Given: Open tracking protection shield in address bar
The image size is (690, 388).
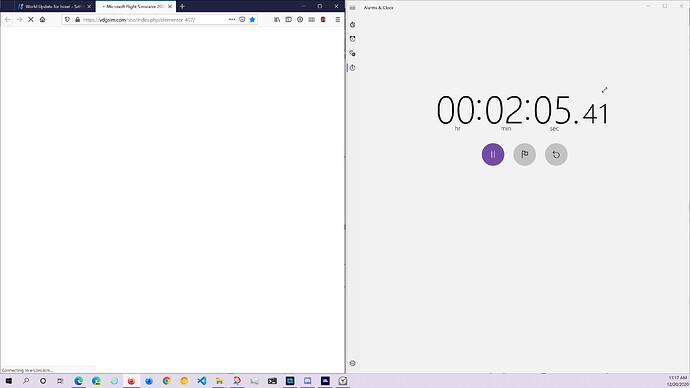Looking at the screenshot, I should pos(67,19).
